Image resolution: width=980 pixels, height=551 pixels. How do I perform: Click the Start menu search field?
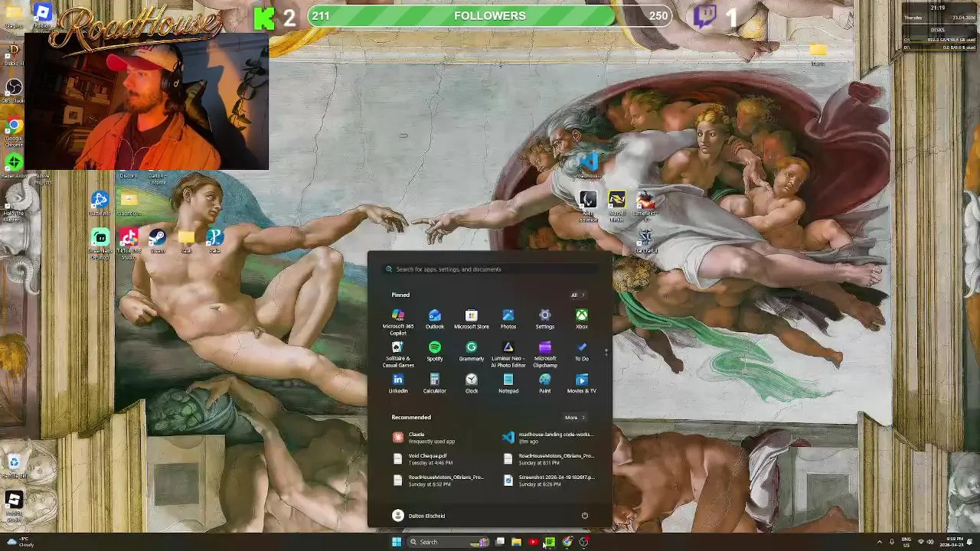pos(490,269)
